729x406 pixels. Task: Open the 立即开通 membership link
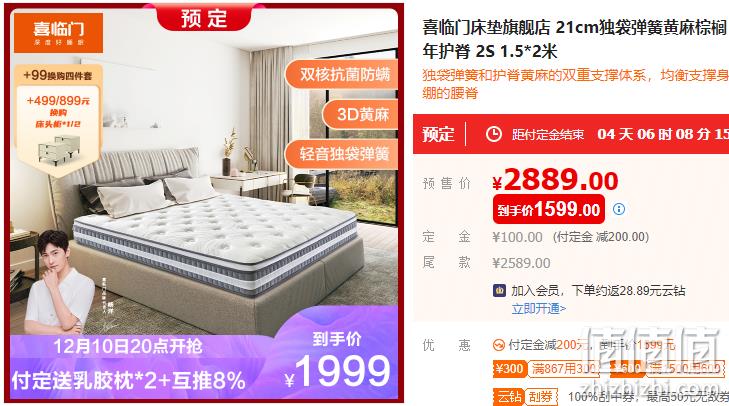coord(539,308)
